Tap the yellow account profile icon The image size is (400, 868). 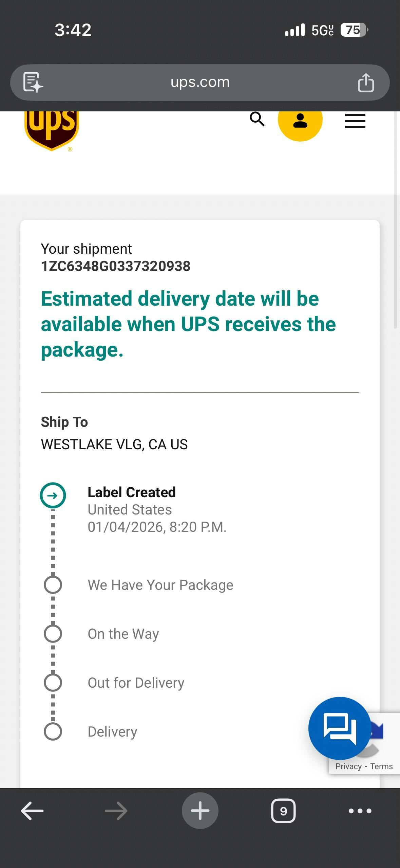coord(300,121)
